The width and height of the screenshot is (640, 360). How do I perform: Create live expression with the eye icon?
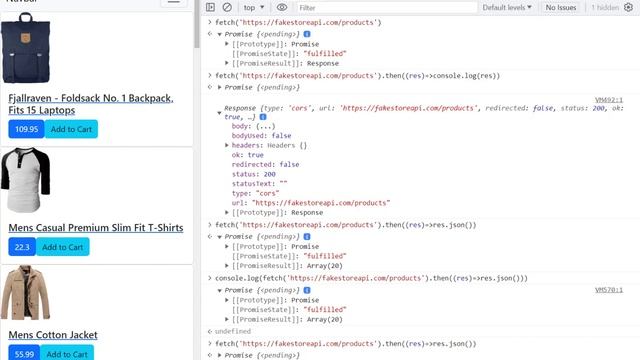click(282, 7)
